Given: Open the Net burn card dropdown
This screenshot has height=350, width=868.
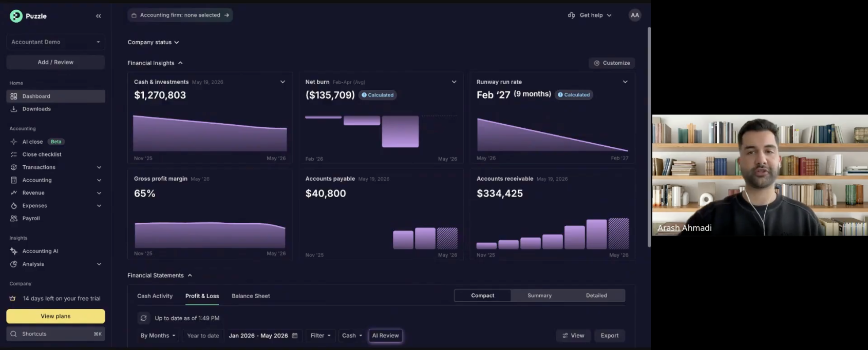Looking at the screenshot, I should 454,82.
